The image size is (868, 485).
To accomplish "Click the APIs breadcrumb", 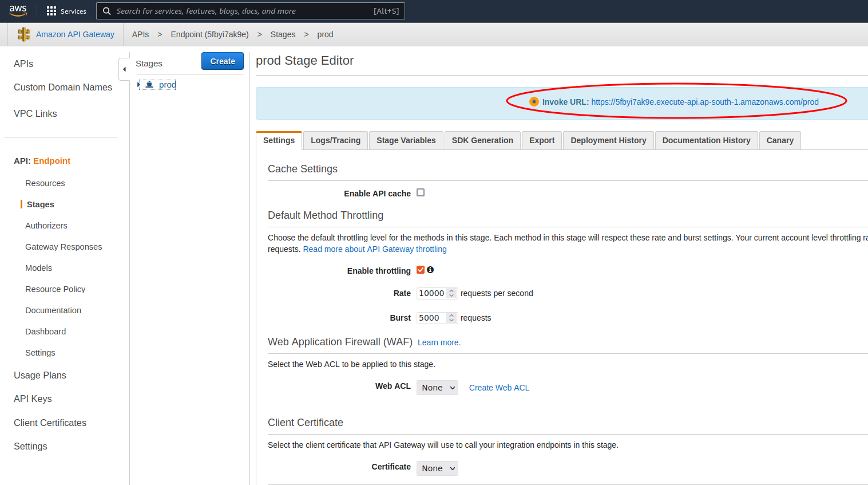I will (140, 34).
